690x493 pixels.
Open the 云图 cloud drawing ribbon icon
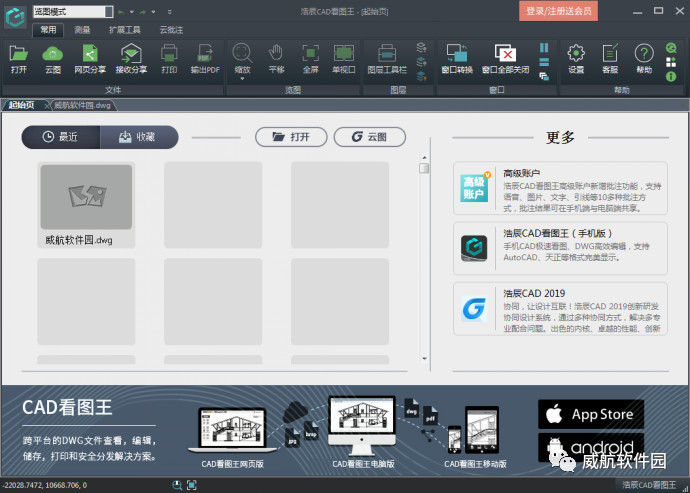tap(53, 58)
